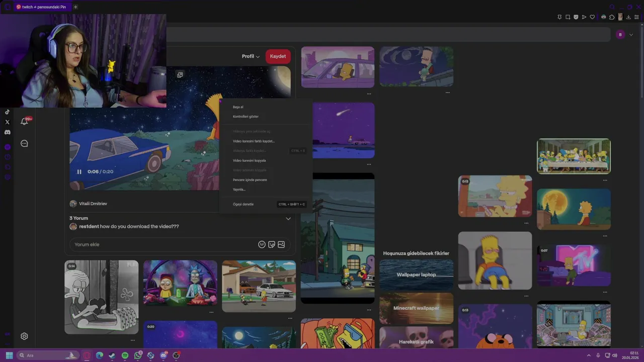Open the OBS Studio taskbar icon
The width and height of the screenshot is (644, 362).
[x=176, y=355]
